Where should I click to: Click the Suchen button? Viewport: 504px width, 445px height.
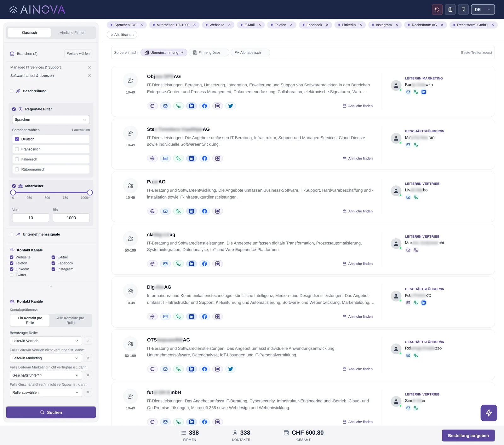pos(51,413)
